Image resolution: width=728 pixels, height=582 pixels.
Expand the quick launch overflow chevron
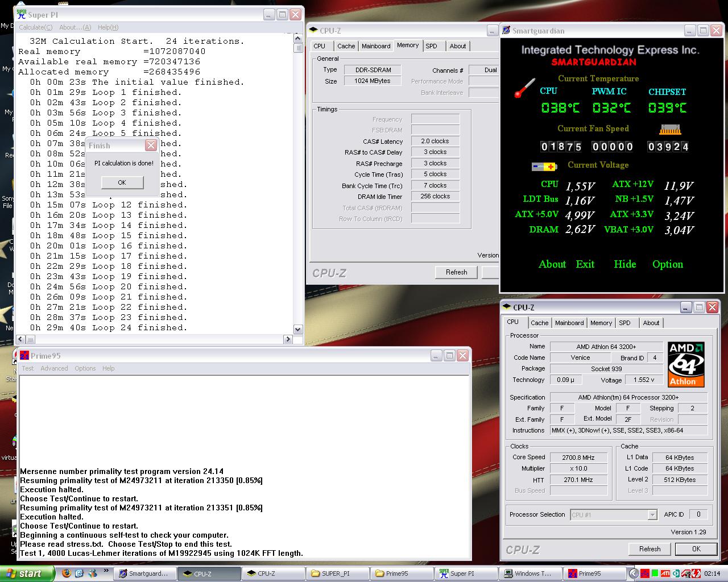[x=106, y=570]
